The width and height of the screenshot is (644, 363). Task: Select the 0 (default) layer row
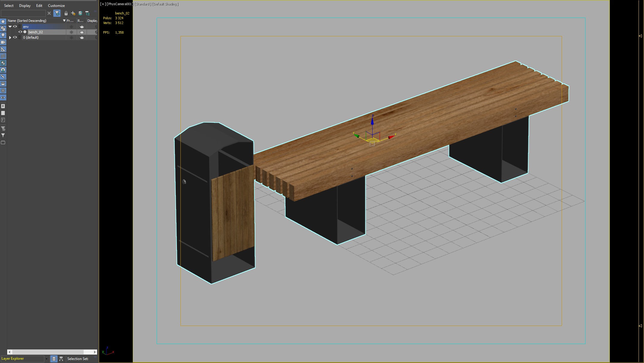44,37
